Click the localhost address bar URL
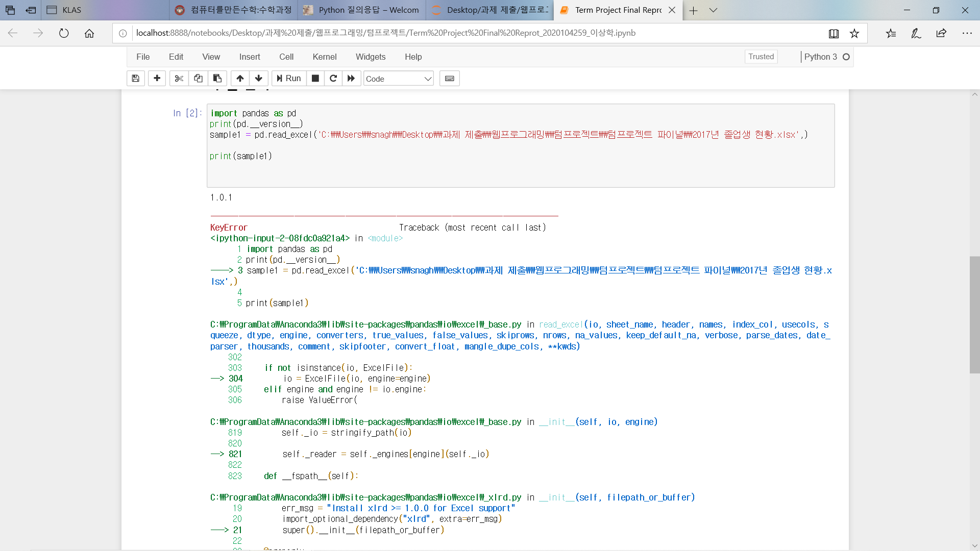The width and height of the screenshot is (980, 551). coord(385,33)
